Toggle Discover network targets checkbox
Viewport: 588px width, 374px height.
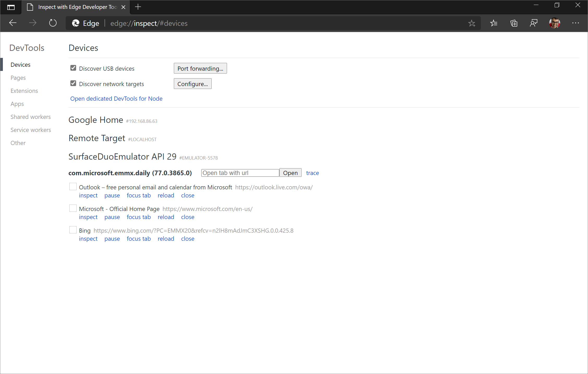point(73,84)
